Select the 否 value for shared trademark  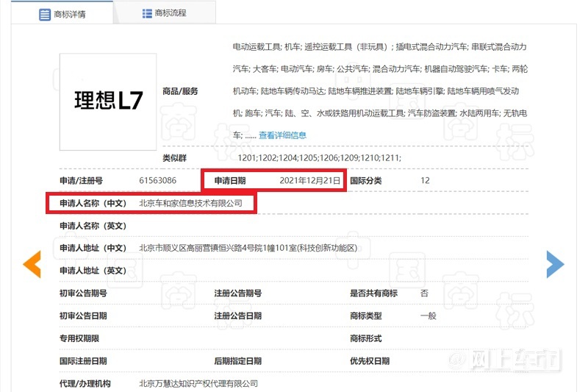[x=424, y=293]
